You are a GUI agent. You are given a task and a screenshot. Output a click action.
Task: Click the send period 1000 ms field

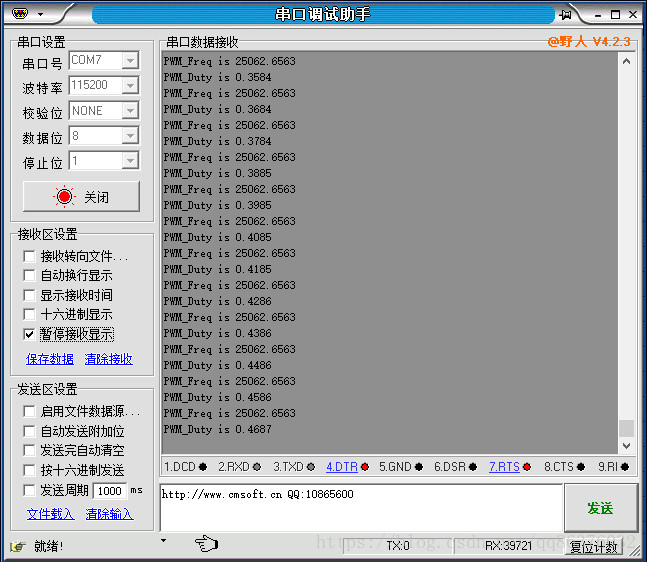click(110, 491)
